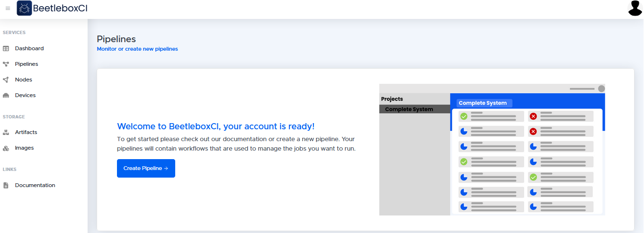Click 'Monitor or create new pipelines' text
The image size is (644, 233).
click(x=137, y=49)
